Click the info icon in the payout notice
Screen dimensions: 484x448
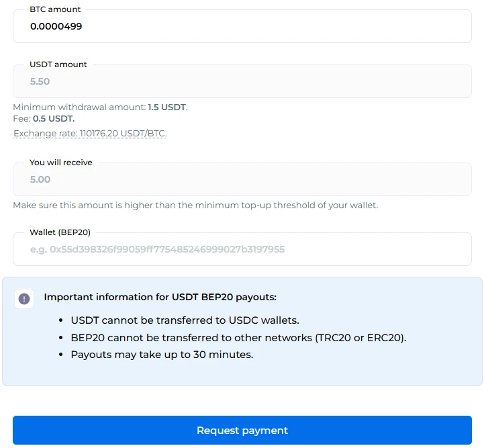(x=24, y=299)
